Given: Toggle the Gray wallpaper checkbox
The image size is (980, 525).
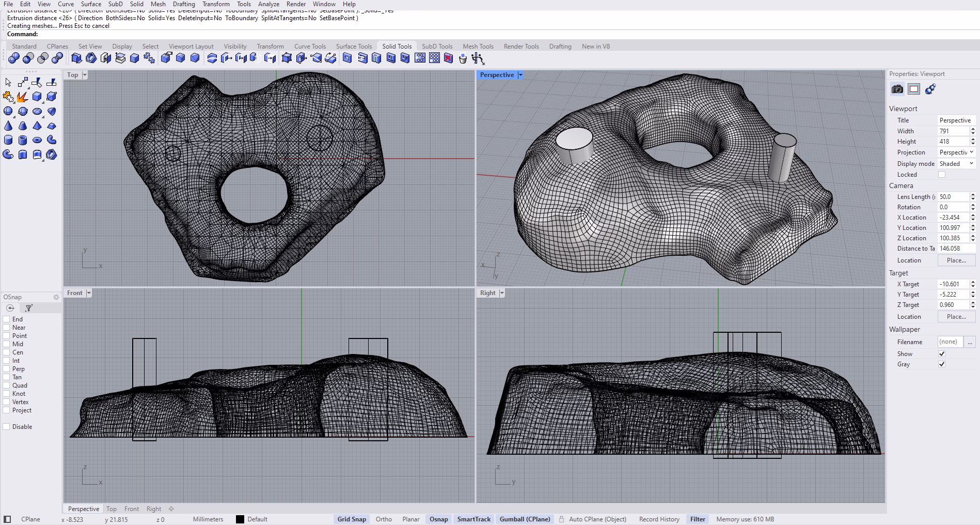Looking at the screenshot, I should pyautogui.click(x=942, y=364).
